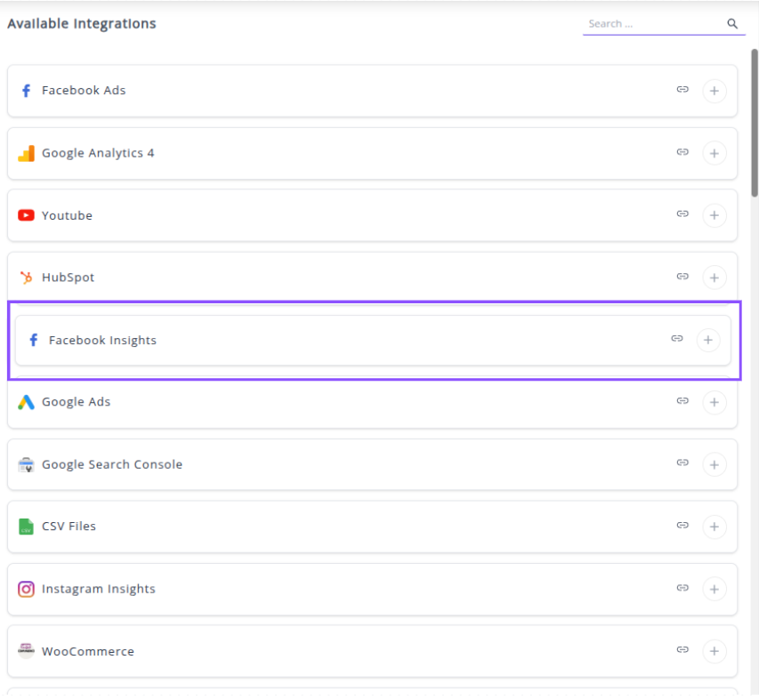Click the Instagram logo icon
The height and width of the screenshot is (700, 759).
[26, 589]
